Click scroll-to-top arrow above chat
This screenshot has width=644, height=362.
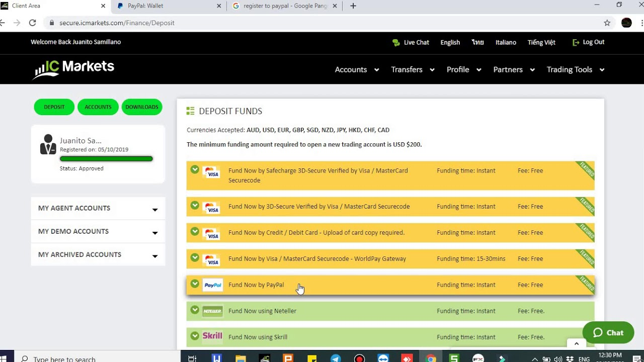[577, 343]
